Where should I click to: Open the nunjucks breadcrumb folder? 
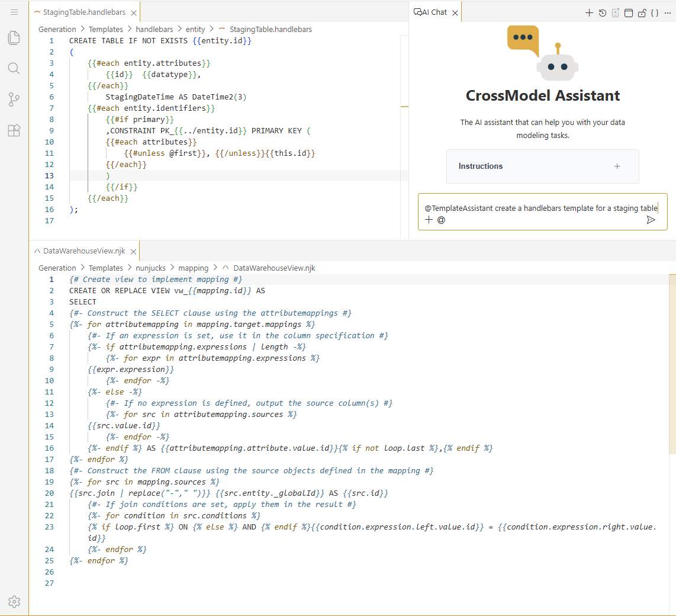point(150,268)
